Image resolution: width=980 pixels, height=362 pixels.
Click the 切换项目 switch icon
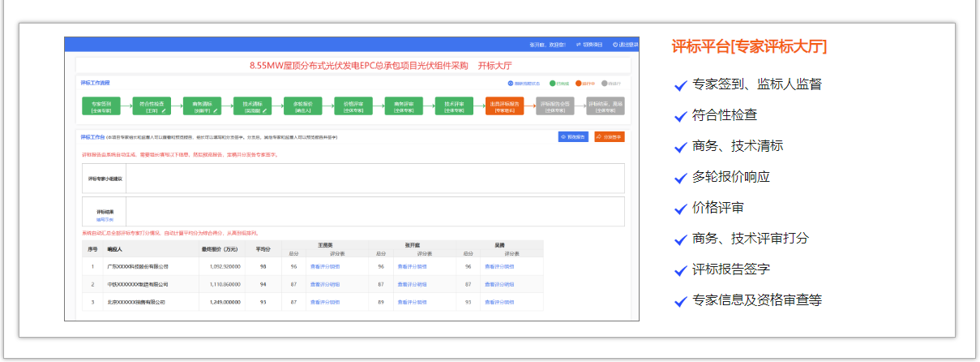coord(579,44)
